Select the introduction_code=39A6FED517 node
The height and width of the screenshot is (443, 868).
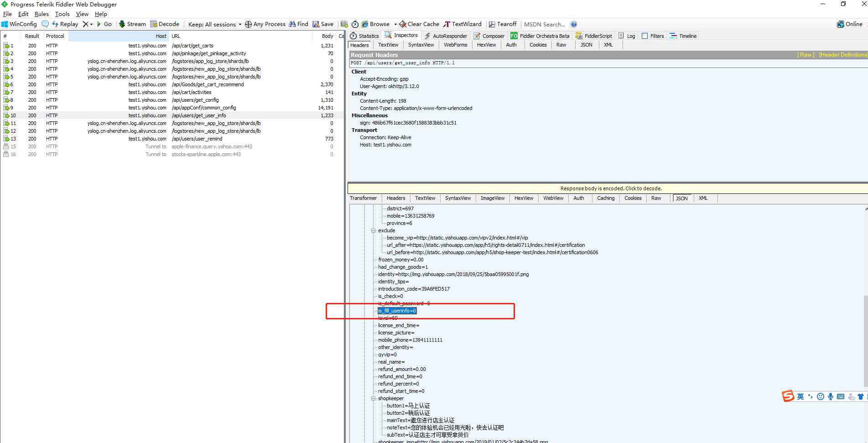(414, 289)
